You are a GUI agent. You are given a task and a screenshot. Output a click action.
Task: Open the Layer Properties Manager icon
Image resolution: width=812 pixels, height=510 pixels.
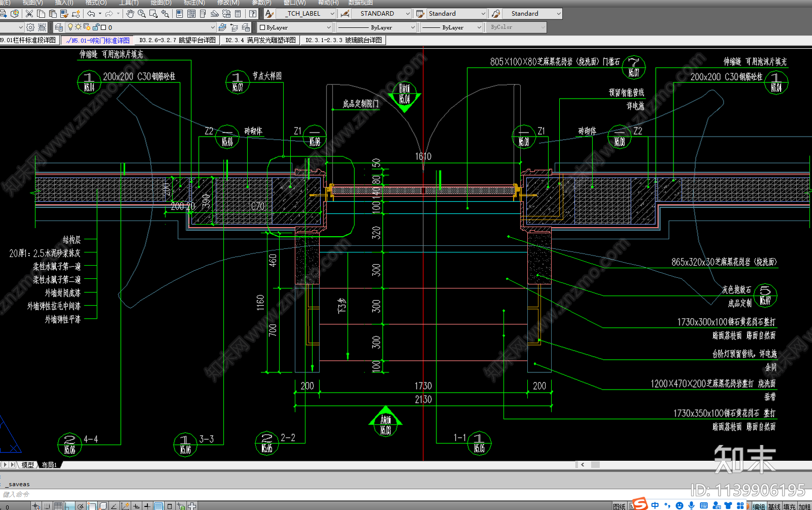59,27
